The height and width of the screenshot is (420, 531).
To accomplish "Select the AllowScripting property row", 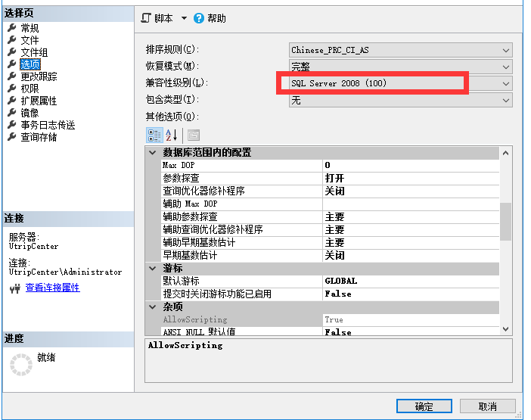I will [331, 320].
